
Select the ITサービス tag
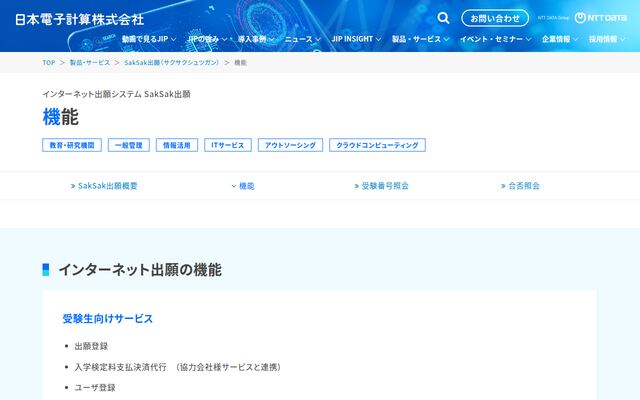(x=228, y=145)
